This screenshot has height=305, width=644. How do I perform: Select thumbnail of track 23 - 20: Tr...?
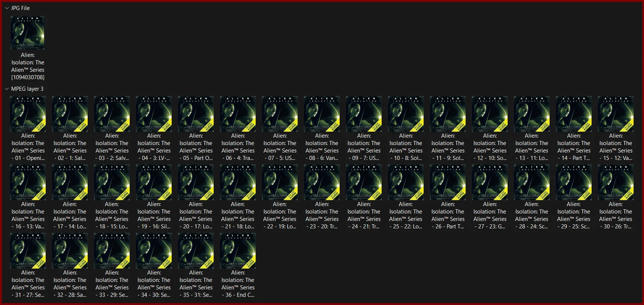tap(322, 182)
